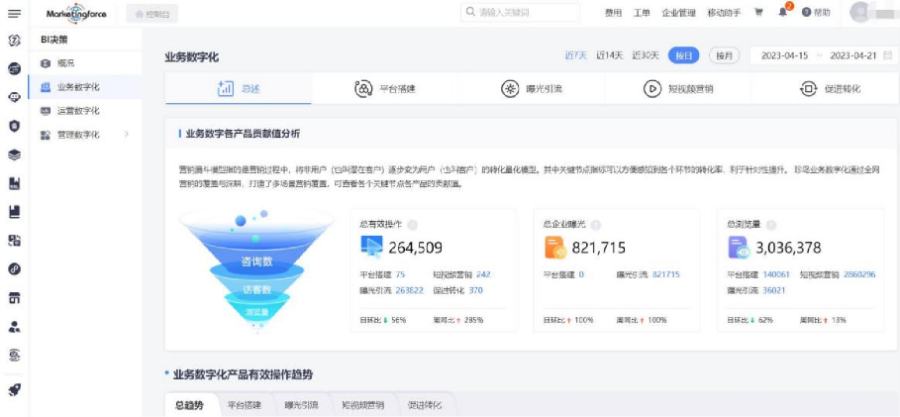Image resolution: width=900 pixels, height=417 pixels.
Task: Switch granularity to 按月
Action: click(724, 56)
